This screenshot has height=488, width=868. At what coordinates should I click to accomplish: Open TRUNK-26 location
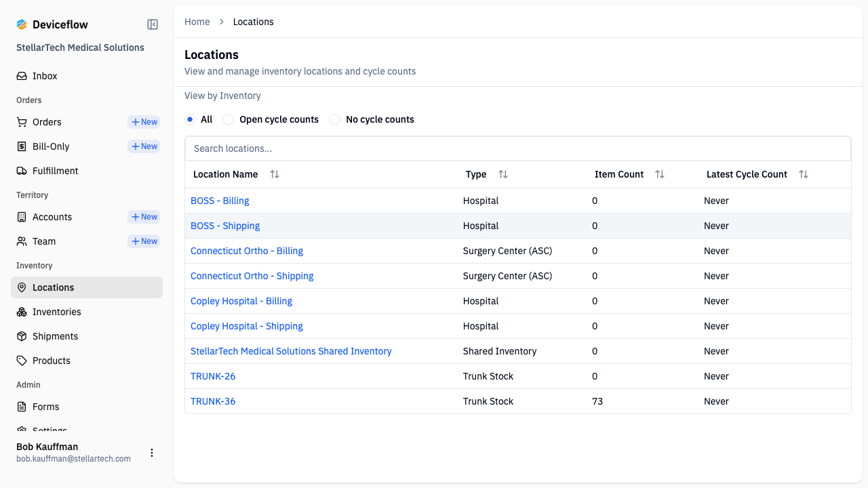(213, 376)
